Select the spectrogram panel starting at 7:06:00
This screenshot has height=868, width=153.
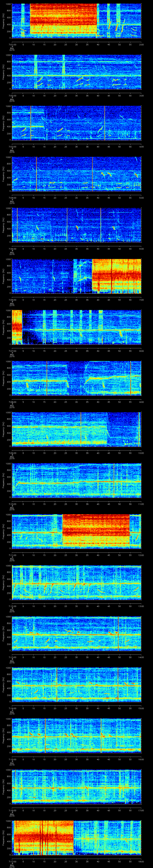pyautogui.click(x=77, y=276)
